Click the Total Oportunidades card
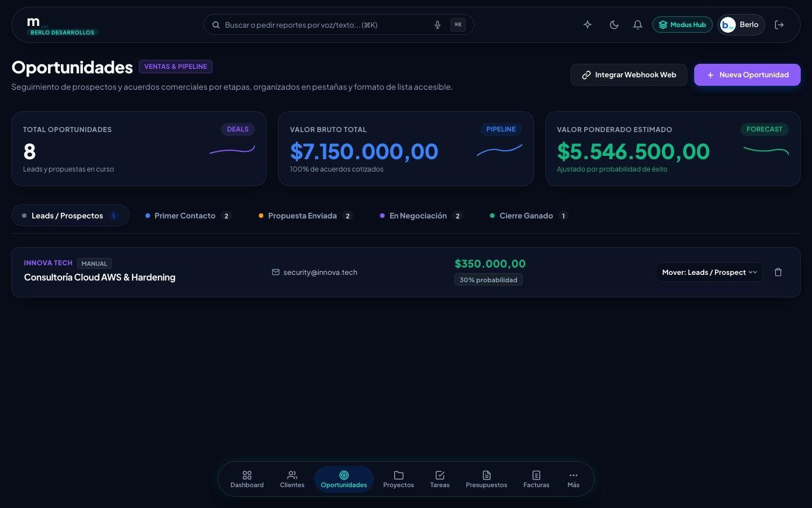Viewport: 812px width, 508px height. pyautogui.click(x=139, y=148)
